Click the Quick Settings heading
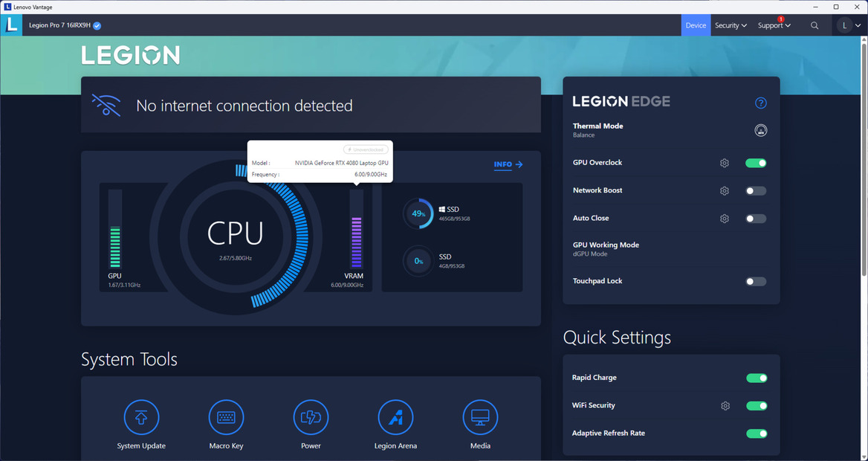Image resolution: width=868 pixels, height=461 pixels. 618,338
